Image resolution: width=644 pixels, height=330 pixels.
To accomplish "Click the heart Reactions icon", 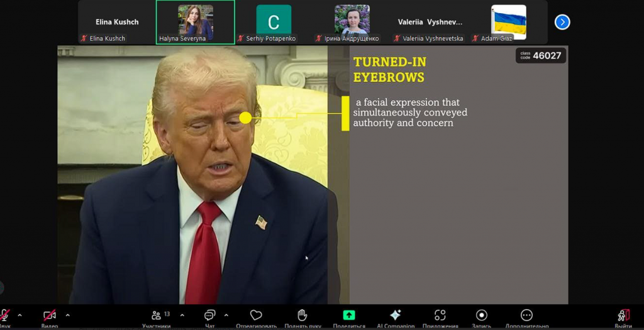I will click(x=256, y=316).
